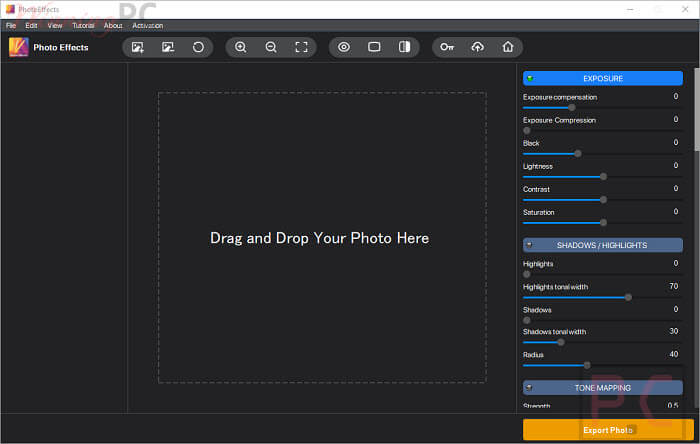The width and height of the screenshot is (700, 444).
Task: Click the right panel vertical scrollbar
Action: pos(697,109)
